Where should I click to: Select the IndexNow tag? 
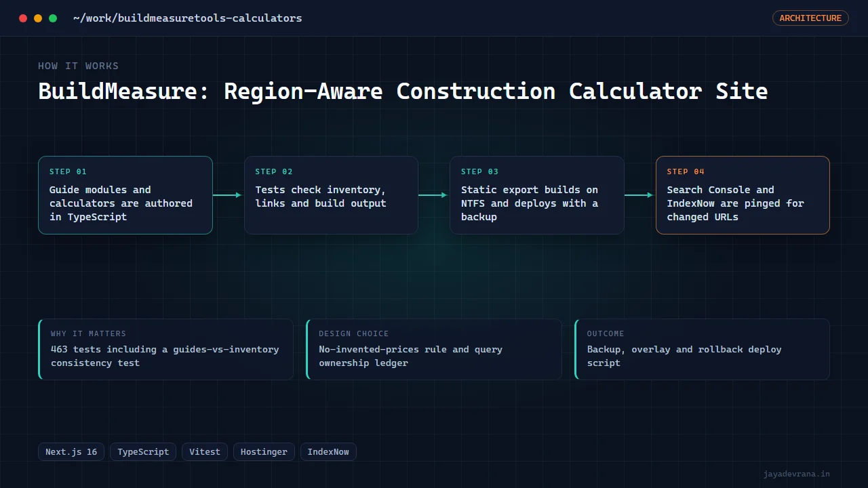pos(328,452)
